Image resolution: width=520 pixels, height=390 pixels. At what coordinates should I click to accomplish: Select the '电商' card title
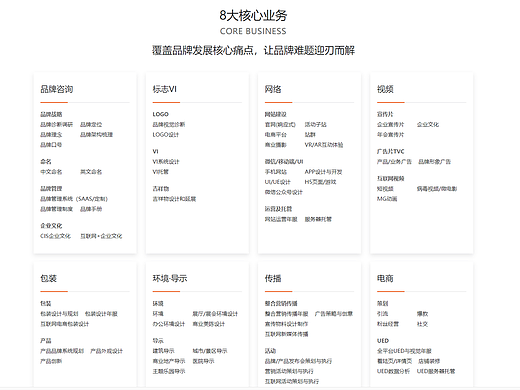385,278
